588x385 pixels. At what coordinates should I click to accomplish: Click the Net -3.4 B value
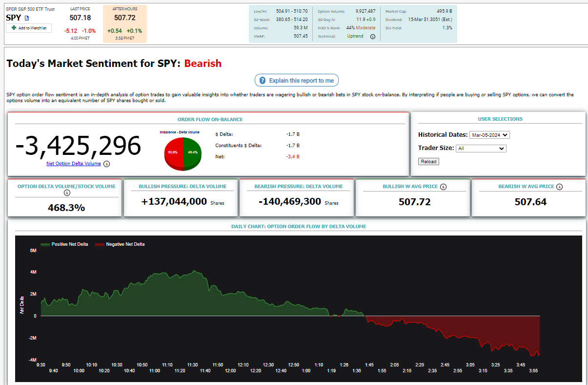point(293,157)
